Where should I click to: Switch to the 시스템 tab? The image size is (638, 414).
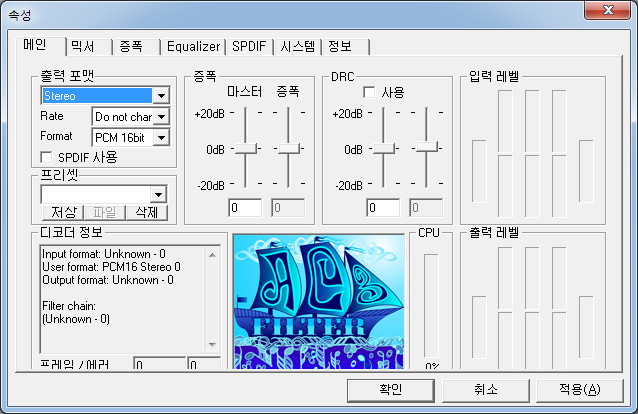tap(297, 47)
